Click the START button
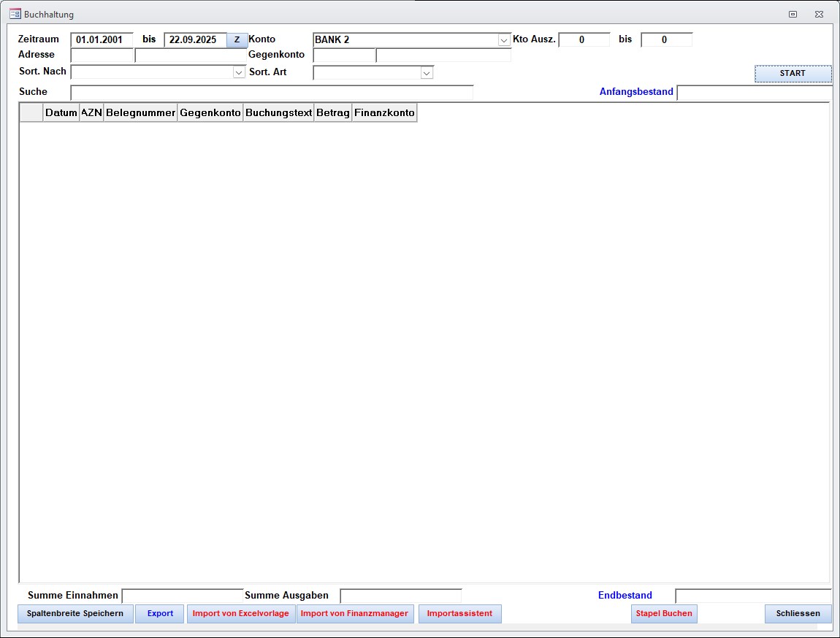Image resolution: width=840 pixels, height=638 pixels. [793, 74]
